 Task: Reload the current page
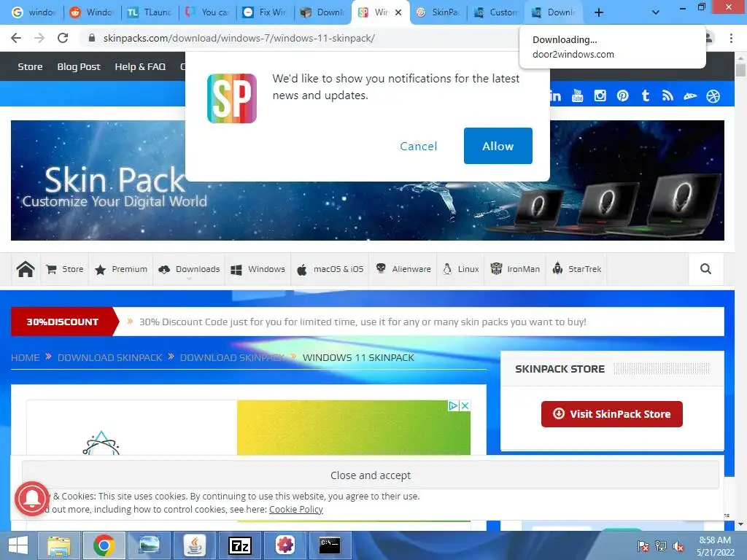(x=63, y=38)
